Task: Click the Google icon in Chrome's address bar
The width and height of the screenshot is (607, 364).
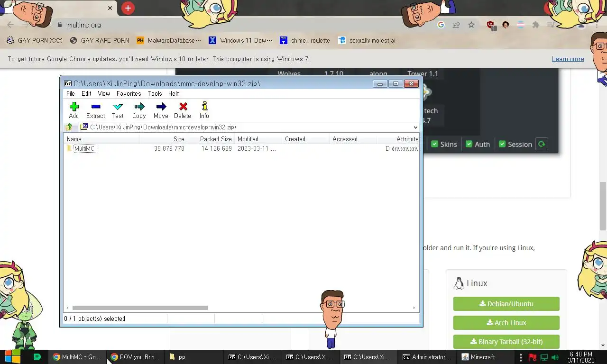Action: [x=441, y=25]
